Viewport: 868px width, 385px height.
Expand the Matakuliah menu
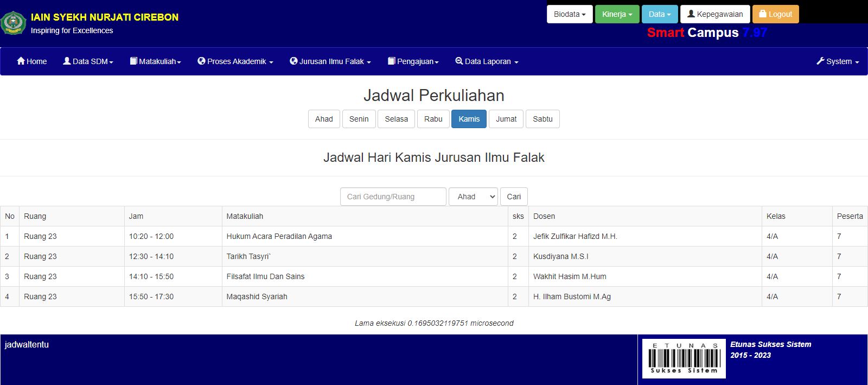click(155, 61)
